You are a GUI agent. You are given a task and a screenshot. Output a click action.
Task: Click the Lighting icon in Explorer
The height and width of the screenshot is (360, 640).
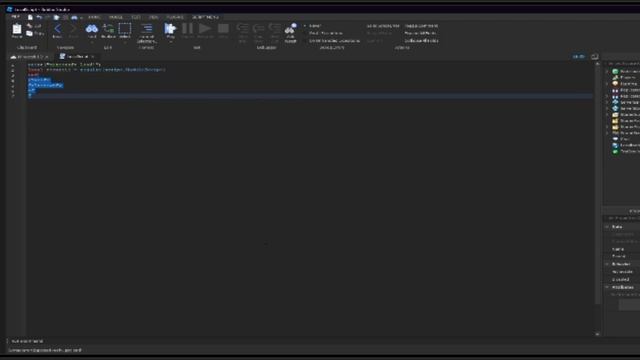point(615,84)
